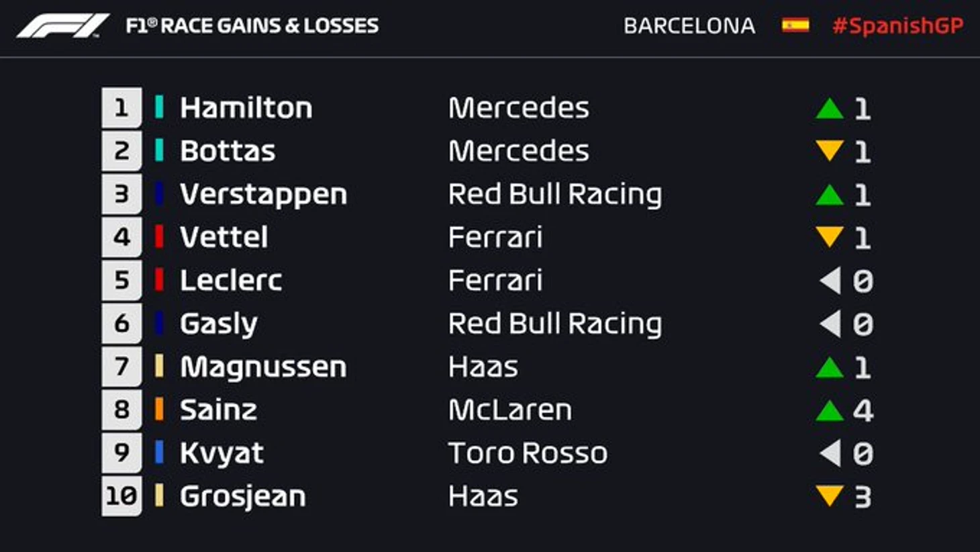980x552 pixels.
Task: Click the Mercedes team color bar next to Hamilton
Action: (x=159, y=107)
